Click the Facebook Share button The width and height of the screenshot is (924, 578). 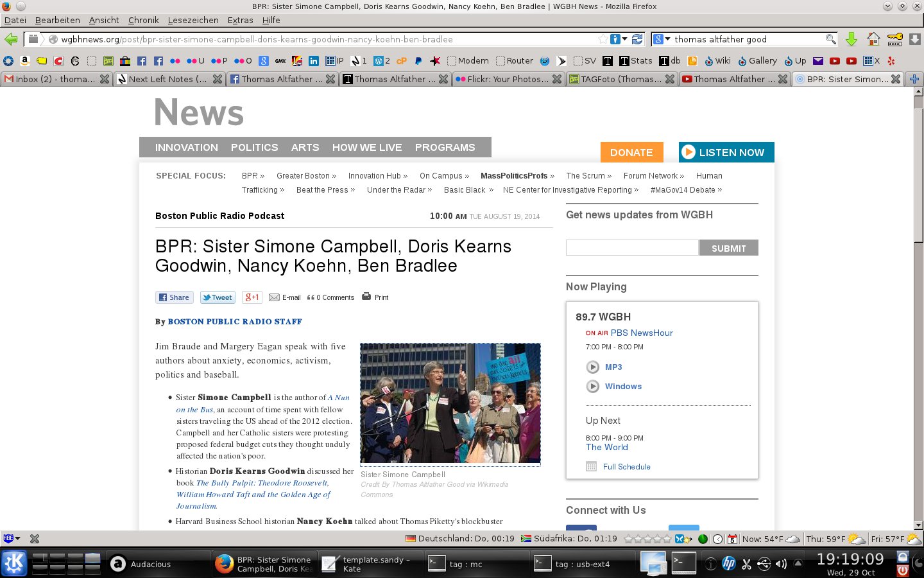tap(174, 297)
